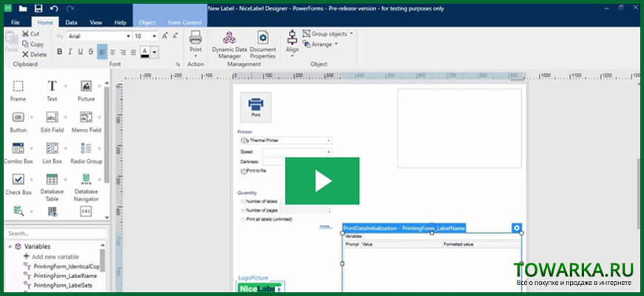This screenshot has width=644, height=296.
Task: Open Dynamic Data Manager
Action: [x=229, y=44]
